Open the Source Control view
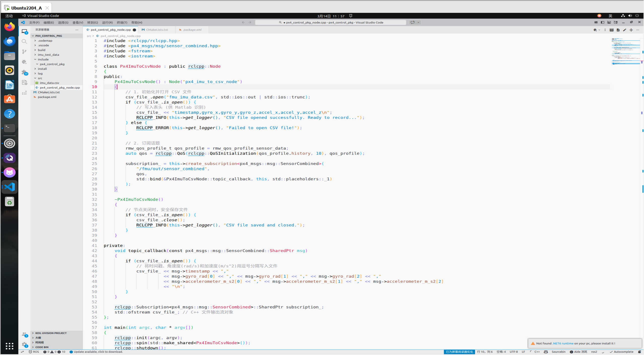This screenshot has width=644, height=355. pos(24,52)
